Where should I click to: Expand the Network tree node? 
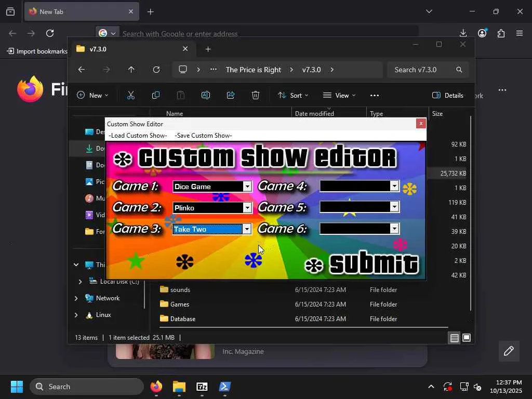point(76,298)
